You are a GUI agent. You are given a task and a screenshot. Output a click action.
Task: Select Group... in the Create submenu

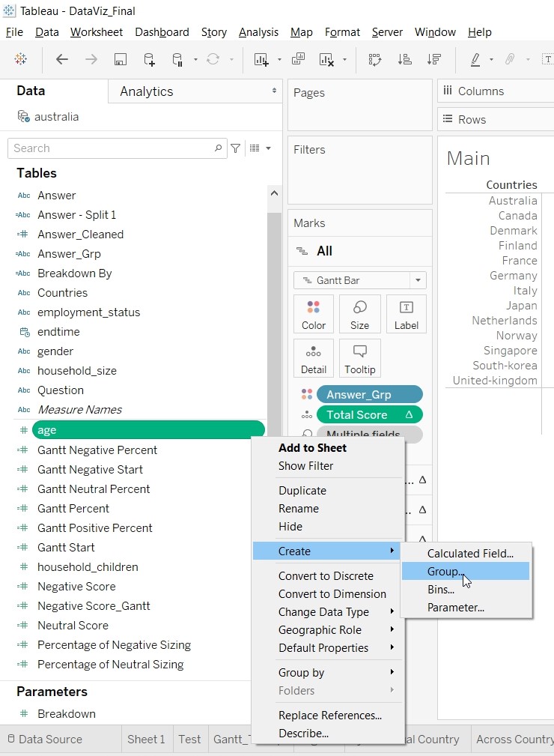pos(445,571)
